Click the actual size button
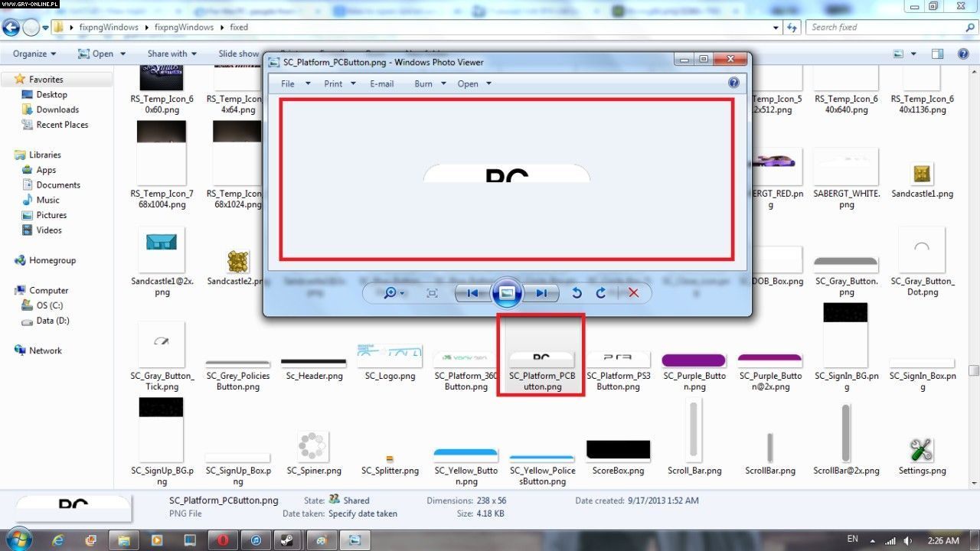 [x=432, y=293]
